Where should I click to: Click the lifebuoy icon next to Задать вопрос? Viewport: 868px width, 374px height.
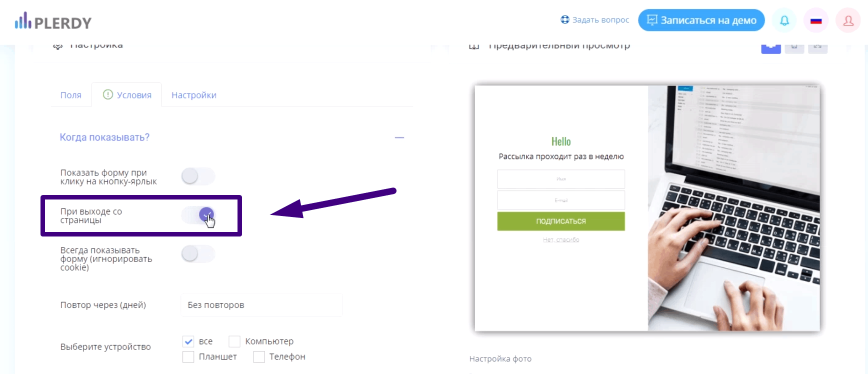[x=565, y=19]
